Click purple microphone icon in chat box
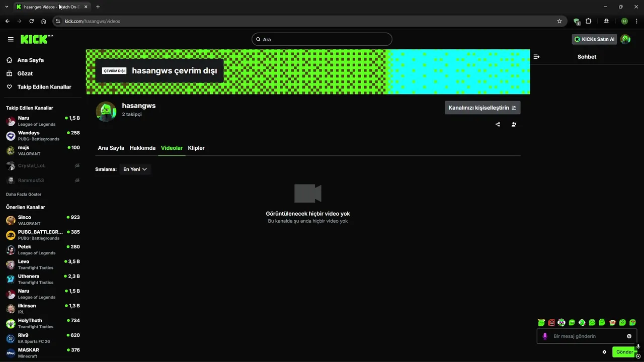 (545, 336)
